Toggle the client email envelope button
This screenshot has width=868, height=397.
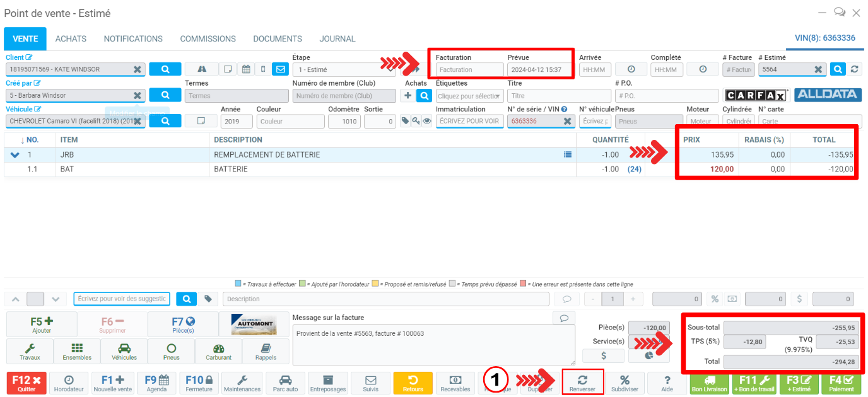pyautogui.click(x=279, y=69)
